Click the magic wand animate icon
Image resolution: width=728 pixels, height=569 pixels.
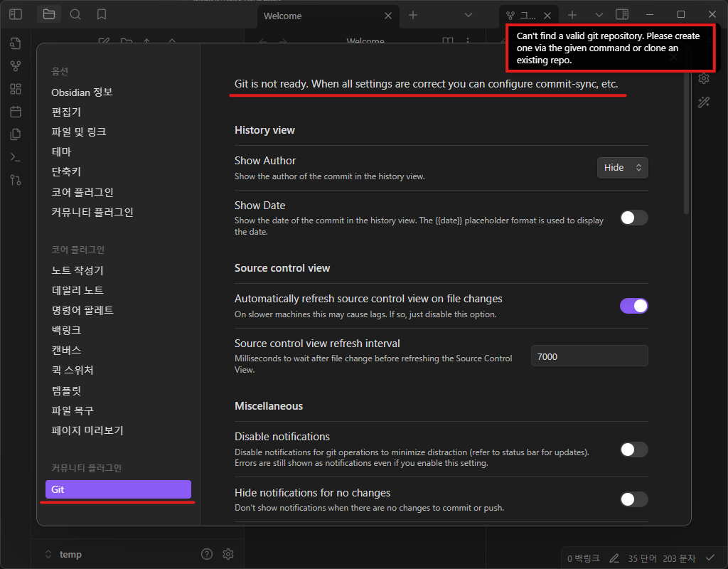click(704, 102)
